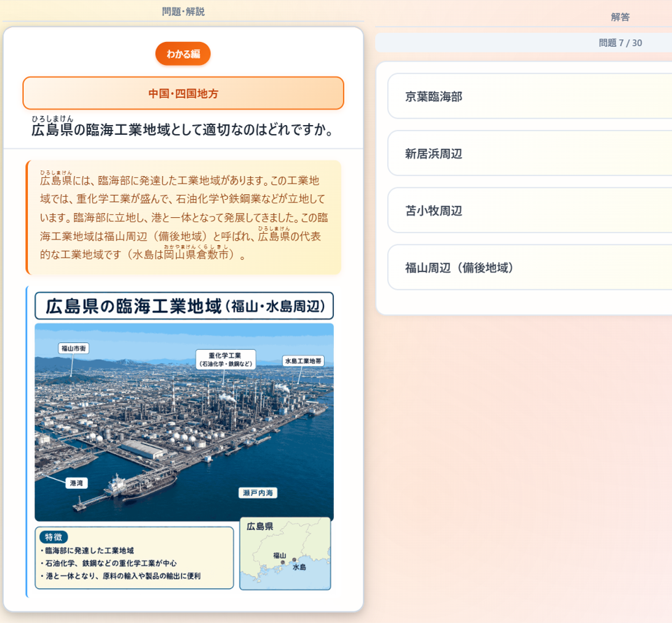The image size is (672, 623).
Task: Select answer 京葉臨海部
Action: coord(529,96)
